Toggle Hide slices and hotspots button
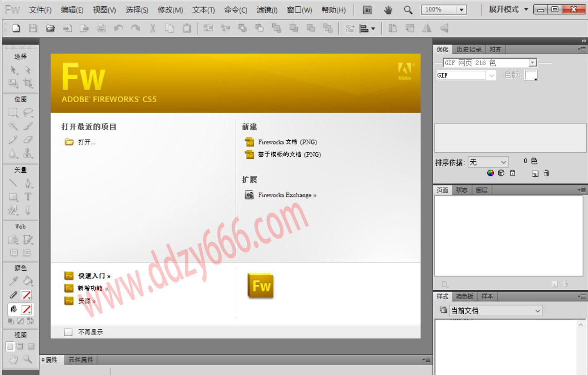Screen dimensions: 588x375 click(x=14, y=253)
